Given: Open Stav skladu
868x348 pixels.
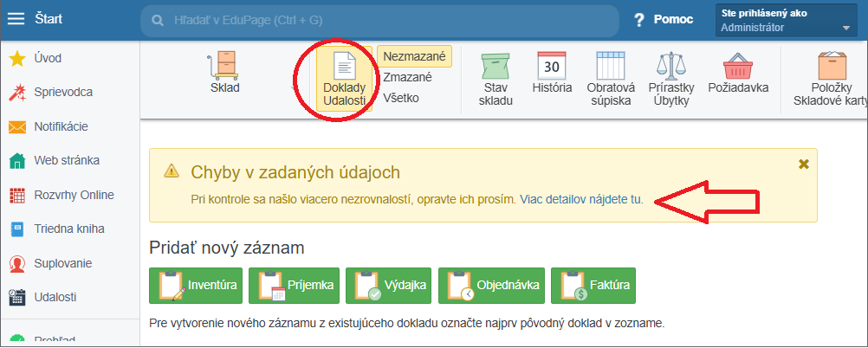Looking at the screenshot, I should click(496, 79).
